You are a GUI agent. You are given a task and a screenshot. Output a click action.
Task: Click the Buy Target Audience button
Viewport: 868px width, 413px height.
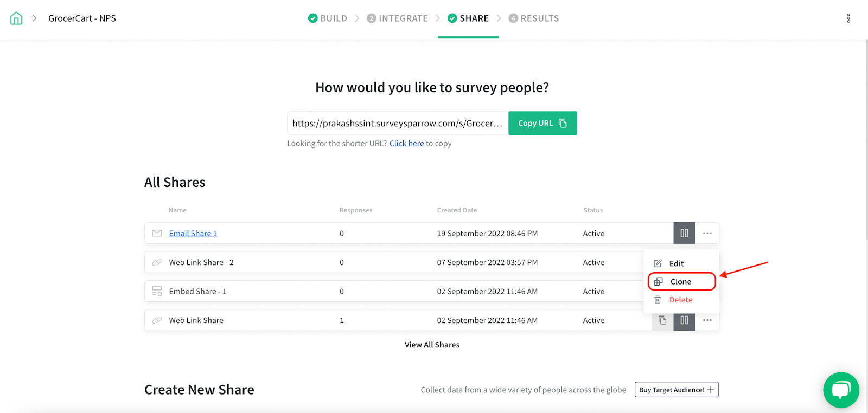coord(676,390)
